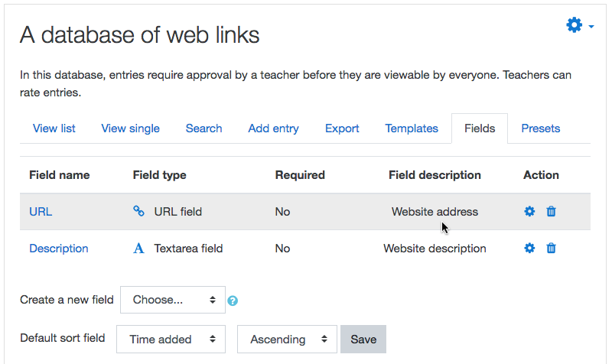Edit the URL field via gear icon

coord(529,212)
